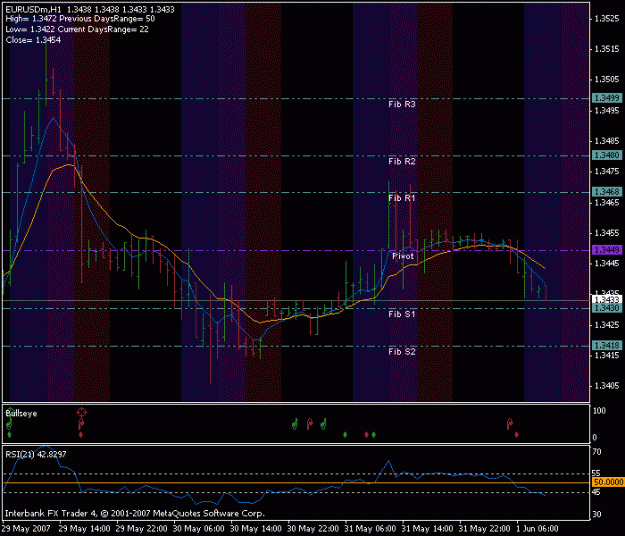Select the Fib R3 level label
Viewport: 625px width, 536px height.
coord(402,104)
